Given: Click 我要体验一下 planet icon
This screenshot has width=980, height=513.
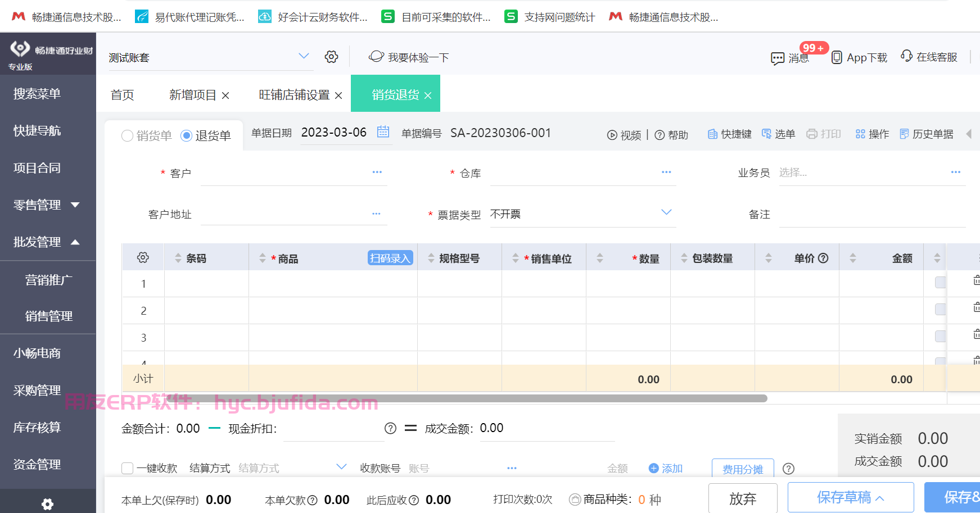Looking at the screenshot, I should point(376,56).
